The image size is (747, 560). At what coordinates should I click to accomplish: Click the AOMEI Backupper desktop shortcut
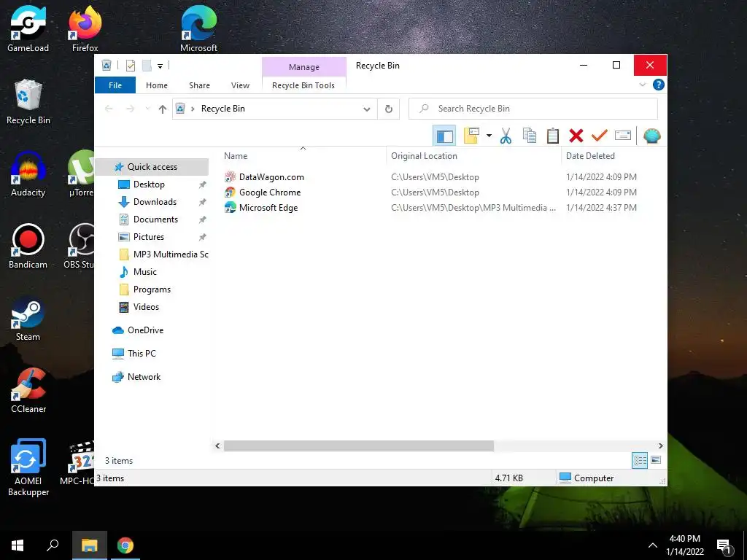pos(28,467)
